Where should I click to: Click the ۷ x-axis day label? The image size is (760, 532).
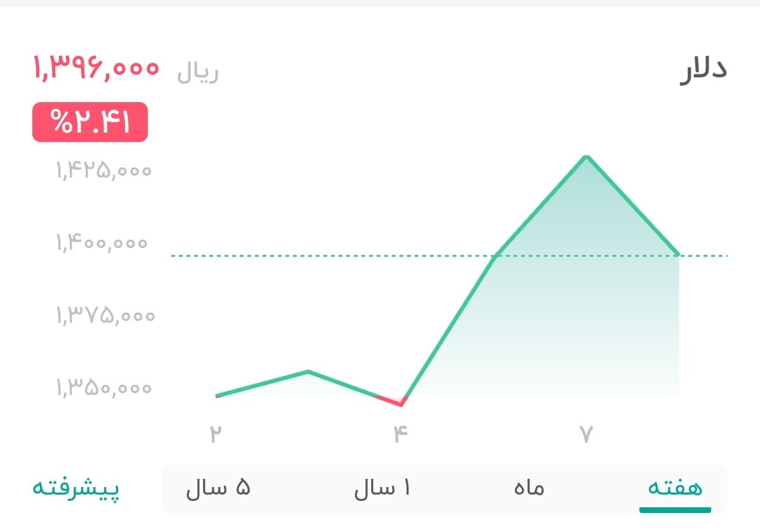(x=587, y=432)
